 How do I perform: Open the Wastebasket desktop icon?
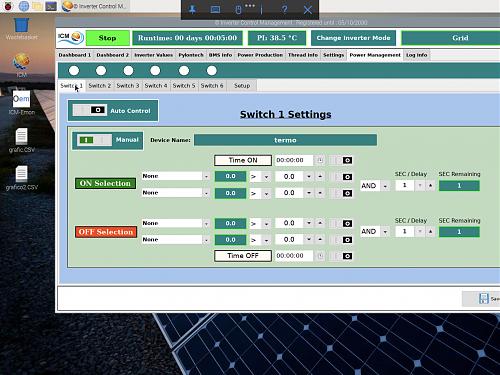[22, 26]
